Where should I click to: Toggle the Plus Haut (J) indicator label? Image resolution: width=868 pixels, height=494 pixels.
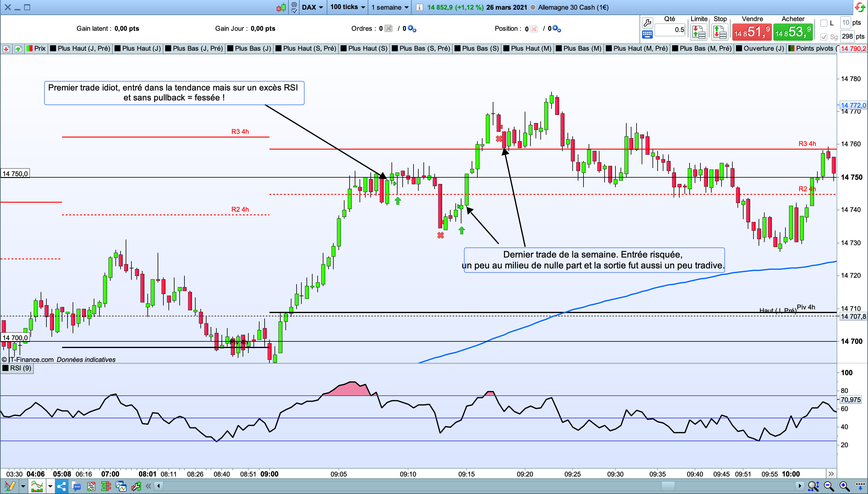[138, 49]
